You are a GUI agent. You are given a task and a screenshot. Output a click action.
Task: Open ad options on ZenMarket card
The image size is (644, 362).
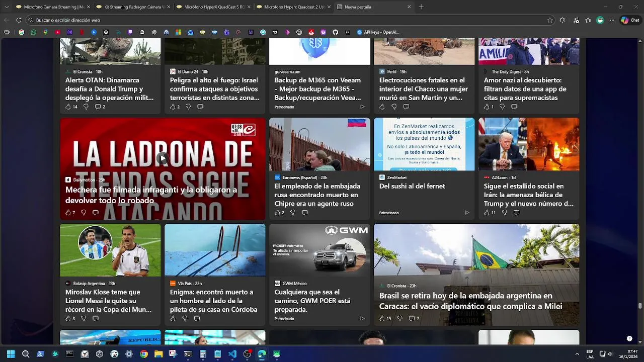click(x=467, y=213)
